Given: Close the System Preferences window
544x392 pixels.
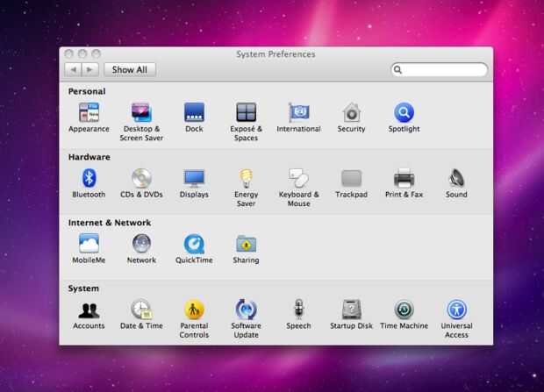Looking at the screenshot, I should (68, 53).
